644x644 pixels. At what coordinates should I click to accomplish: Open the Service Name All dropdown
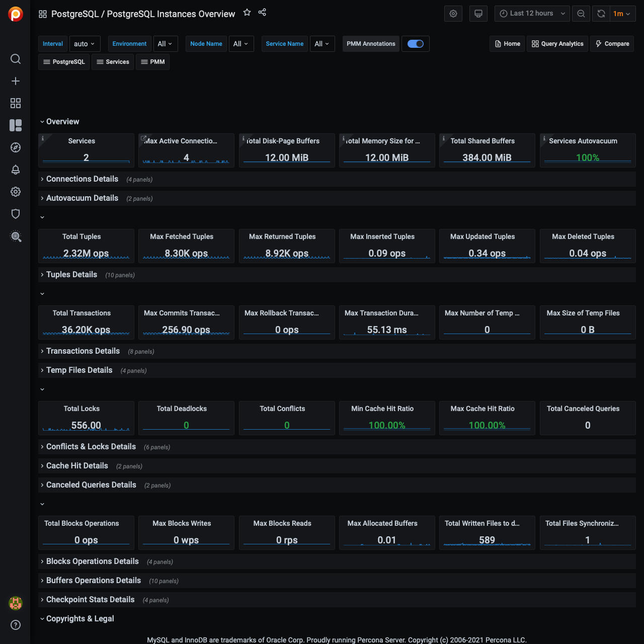(322, 44)
